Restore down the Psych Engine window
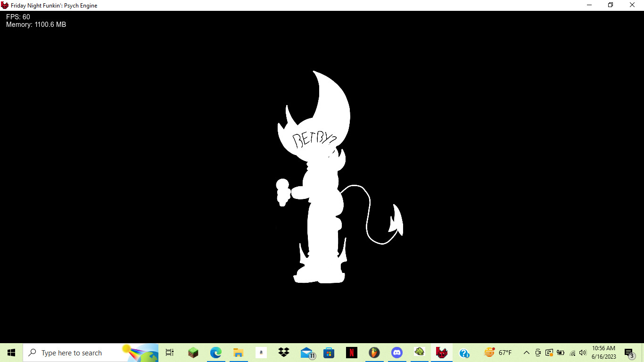The height and width of the screenshot is (362, 644). (611, 5)
